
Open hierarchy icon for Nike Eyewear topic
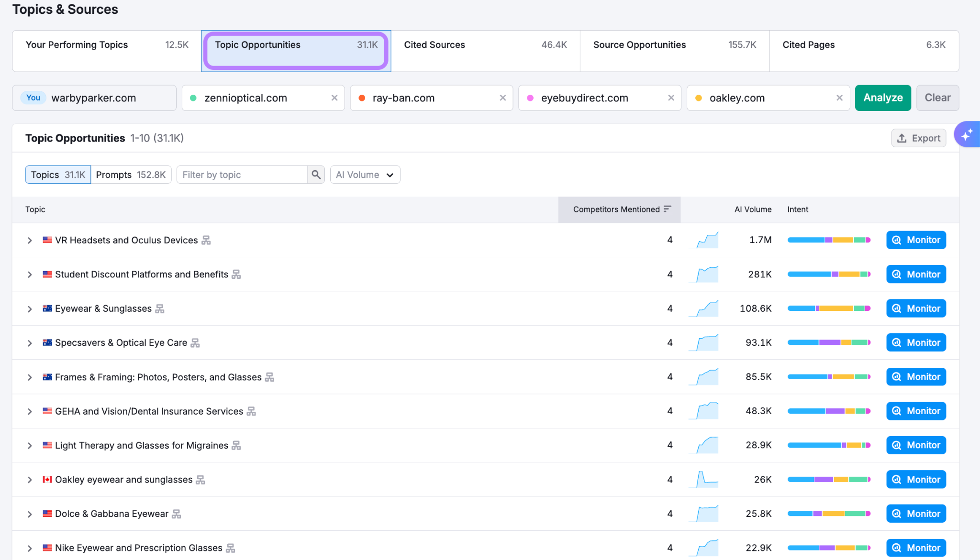(231, 548)
